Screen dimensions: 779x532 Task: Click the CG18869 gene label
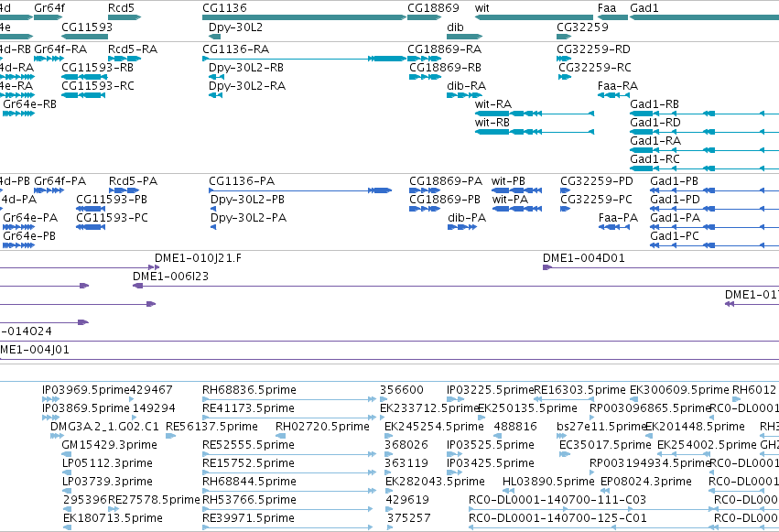tap(433, 8)
